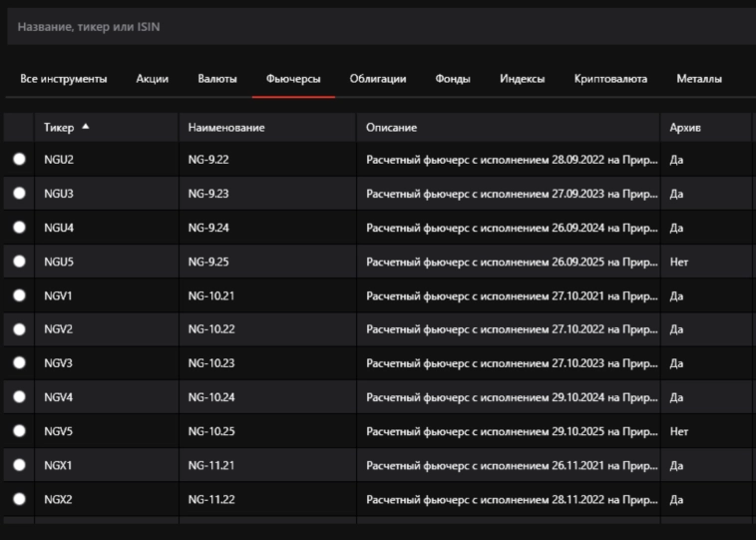Open the Металлы tab

pyautogui.click(x=699, y=79)
